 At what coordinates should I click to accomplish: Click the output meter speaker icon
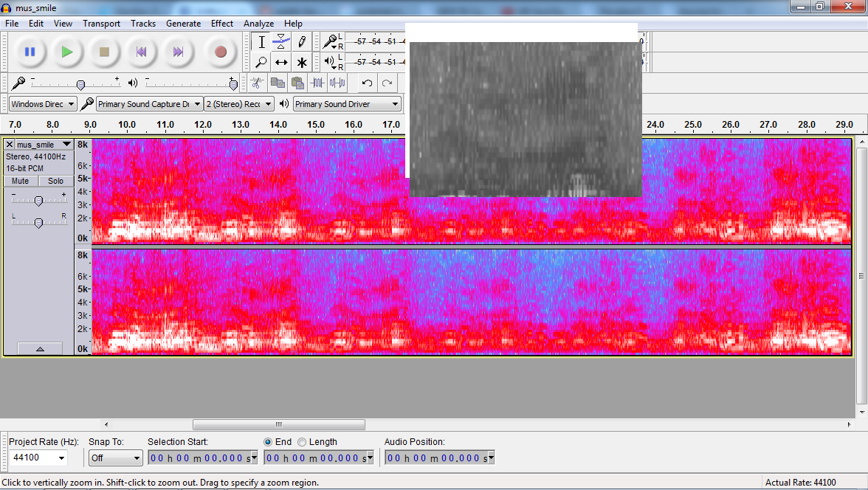click(x=330, y=61)
